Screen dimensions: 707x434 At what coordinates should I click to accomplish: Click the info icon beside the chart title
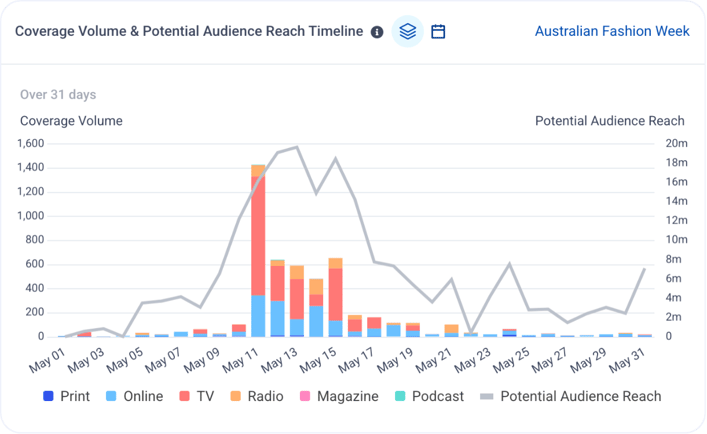377,32
